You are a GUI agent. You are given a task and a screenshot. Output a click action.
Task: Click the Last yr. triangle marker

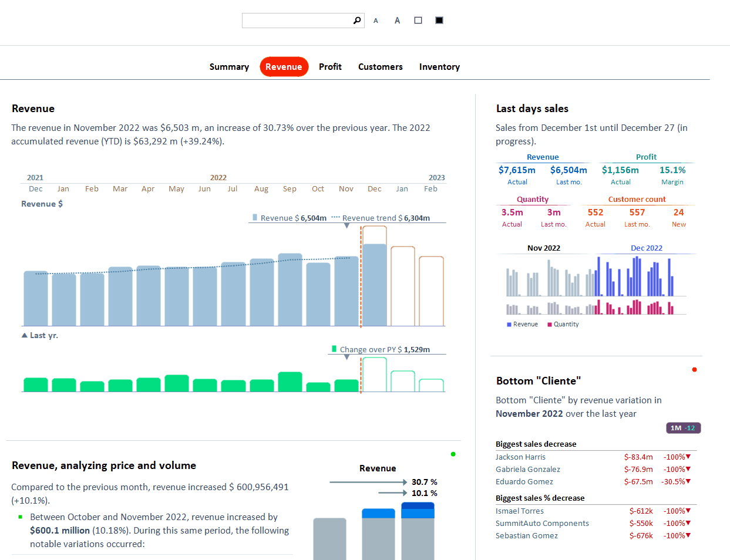(x=25, y=335)
